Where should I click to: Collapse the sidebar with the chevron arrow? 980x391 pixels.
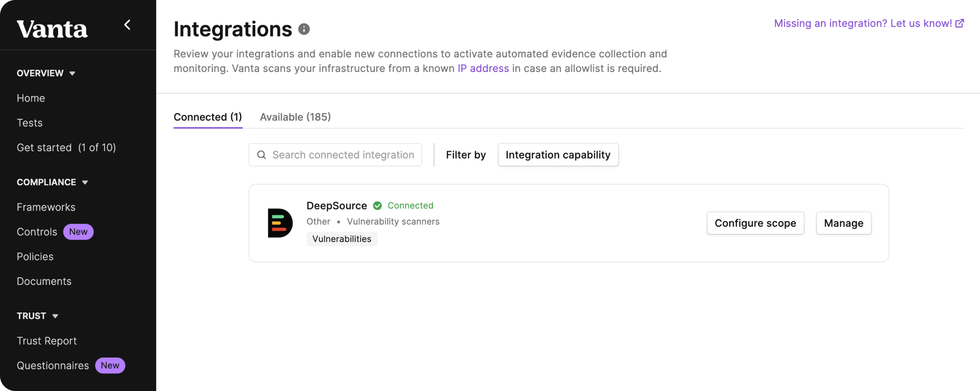[127, 25]
